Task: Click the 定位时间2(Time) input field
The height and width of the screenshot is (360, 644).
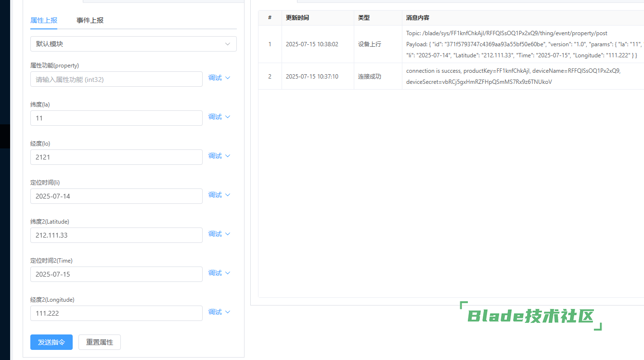Action: pos(116,274)
